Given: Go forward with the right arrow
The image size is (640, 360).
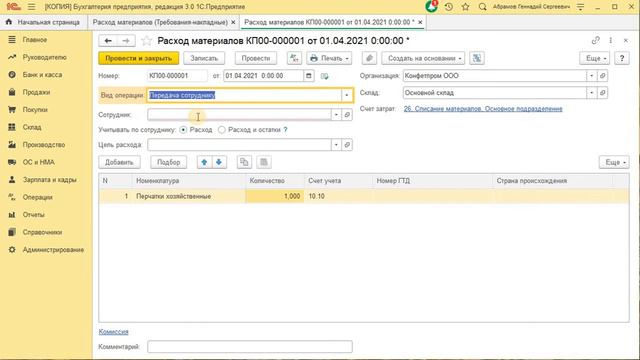Looking at the screenshot, I should click(x=126, y=41).
